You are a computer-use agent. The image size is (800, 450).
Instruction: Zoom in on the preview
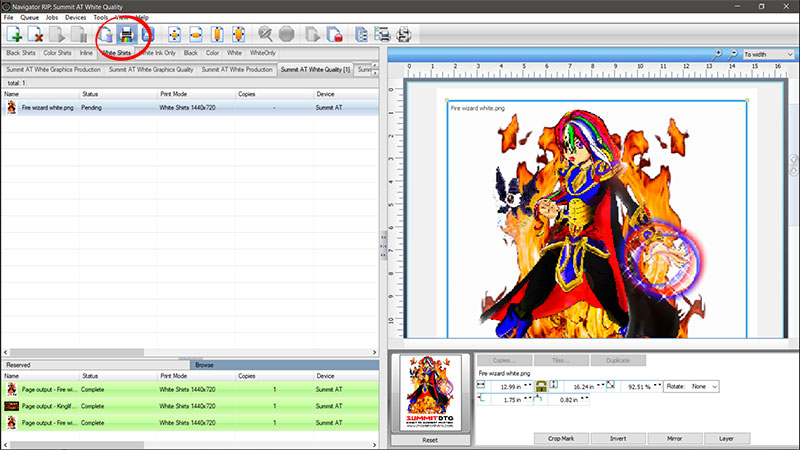(x=717, y=54)
